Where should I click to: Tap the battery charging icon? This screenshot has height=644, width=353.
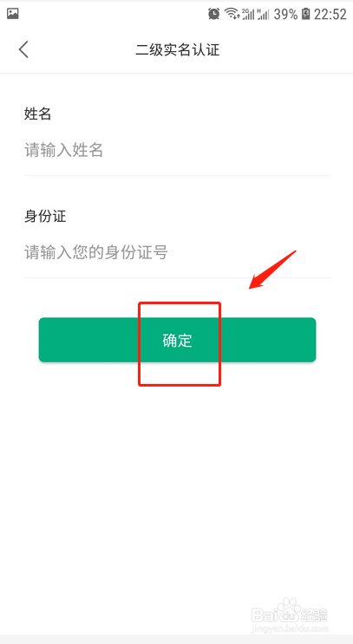(x=305, y=14)
